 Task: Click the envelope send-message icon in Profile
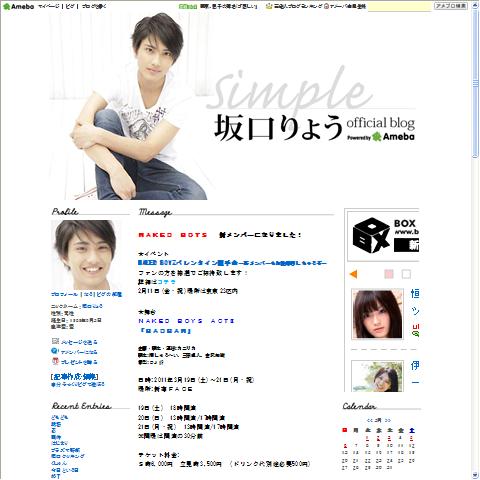pos(55,341)
